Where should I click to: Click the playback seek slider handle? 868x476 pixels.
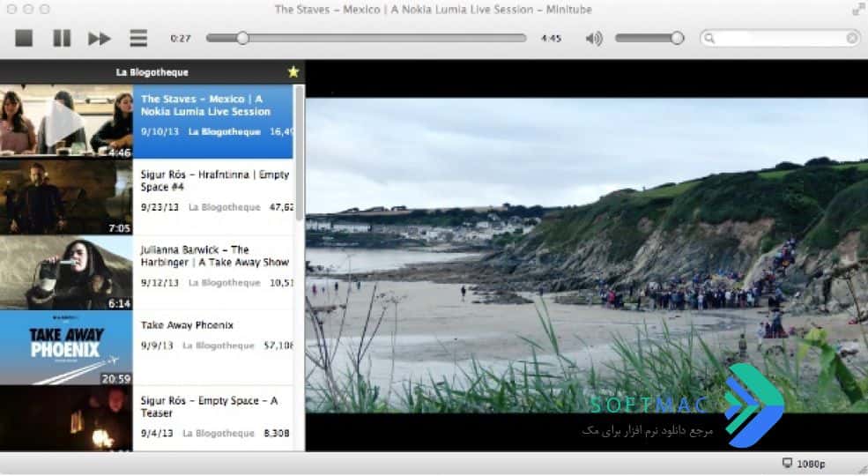point(242,38)
